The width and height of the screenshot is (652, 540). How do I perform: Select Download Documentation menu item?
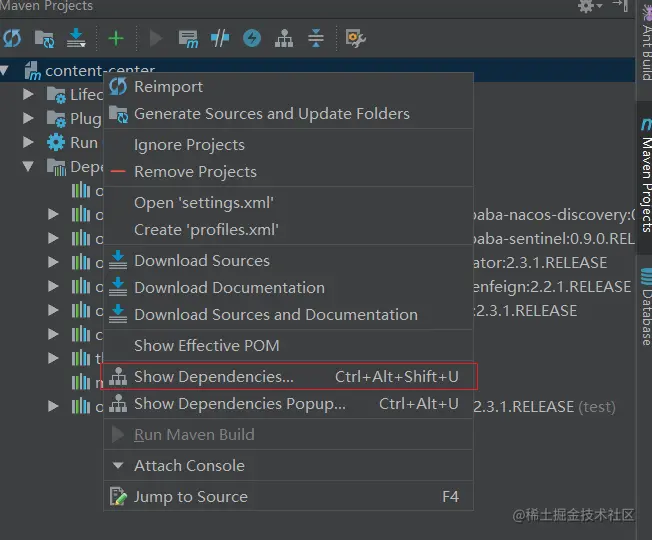click(x=289, y=288)
